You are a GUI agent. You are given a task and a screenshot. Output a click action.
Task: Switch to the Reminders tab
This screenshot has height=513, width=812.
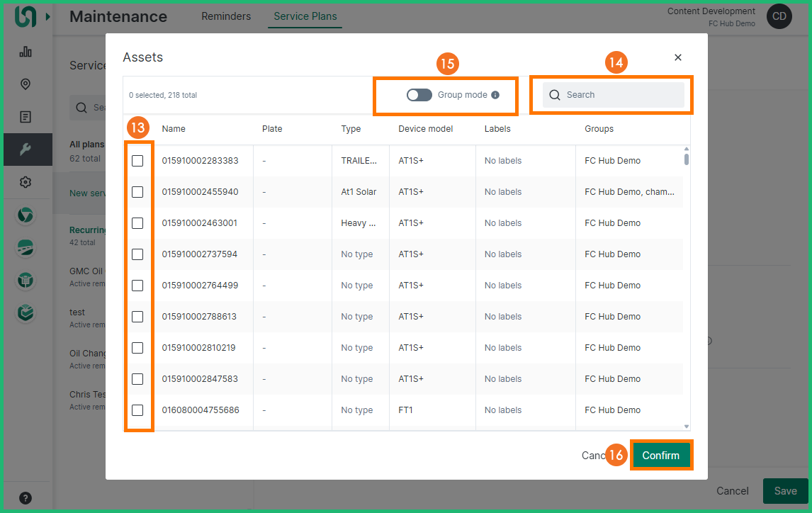click(226, 16)
